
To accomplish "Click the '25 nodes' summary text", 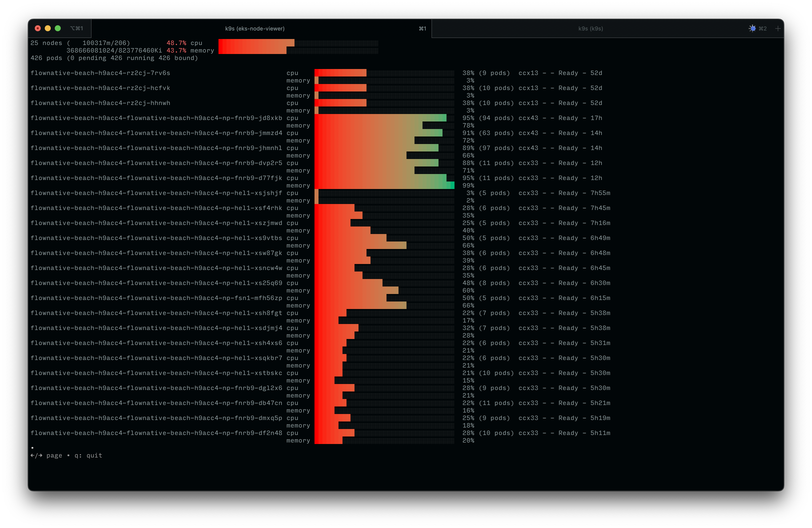I will click(x=46, y=43).
